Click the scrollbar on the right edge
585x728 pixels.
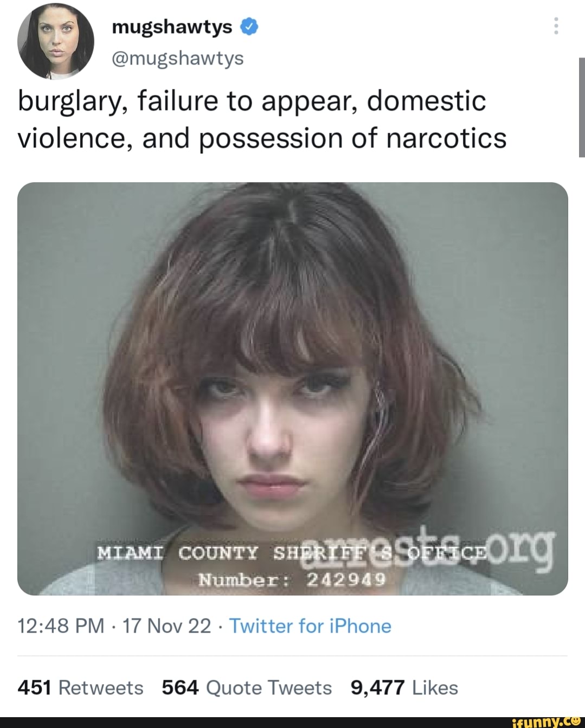coord(582,107)
